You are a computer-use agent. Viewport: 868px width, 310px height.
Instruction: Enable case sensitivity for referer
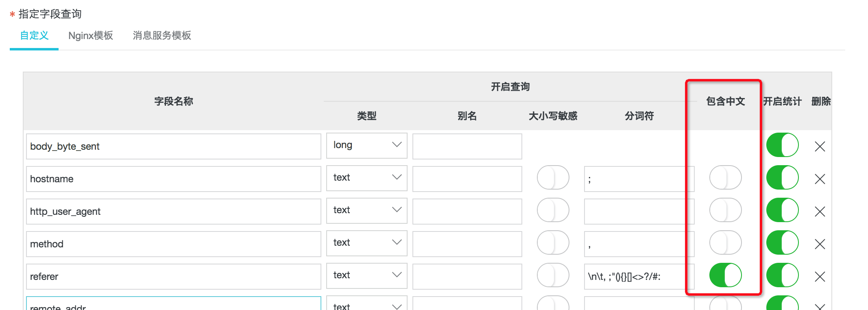(553, 275)
